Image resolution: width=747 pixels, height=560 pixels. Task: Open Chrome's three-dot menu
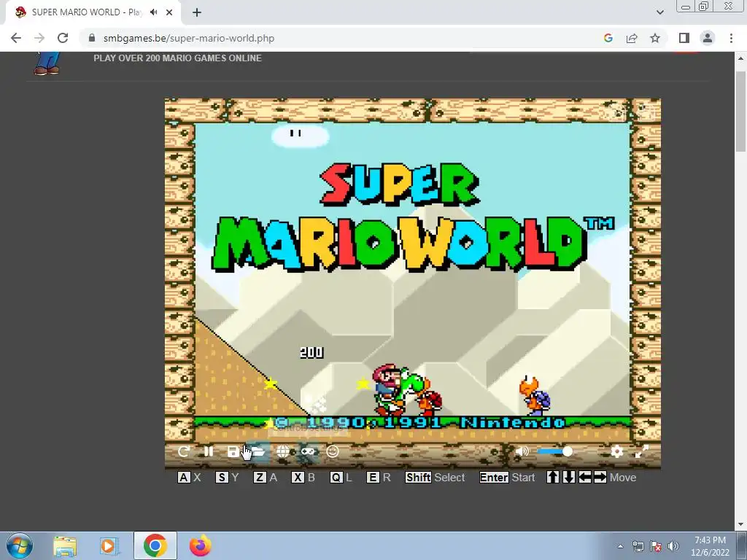pos(731,38)
